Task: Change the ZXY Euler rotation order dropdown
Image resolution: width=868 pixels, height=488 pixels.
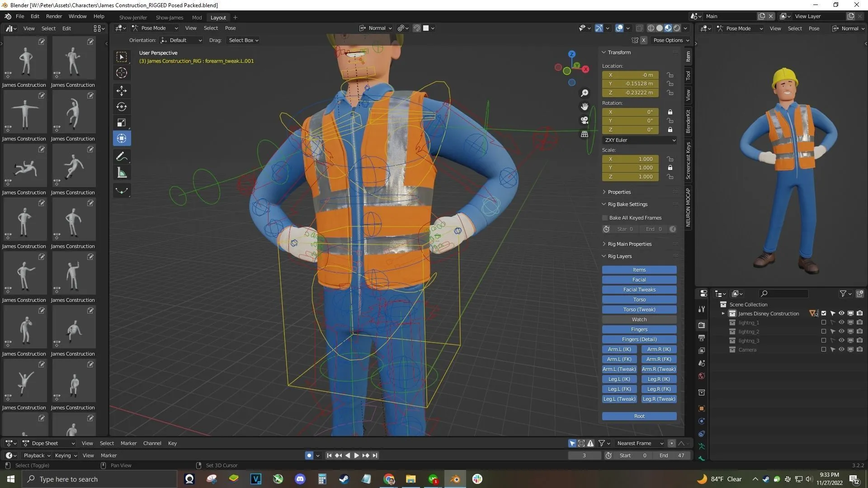Action: 639,140
